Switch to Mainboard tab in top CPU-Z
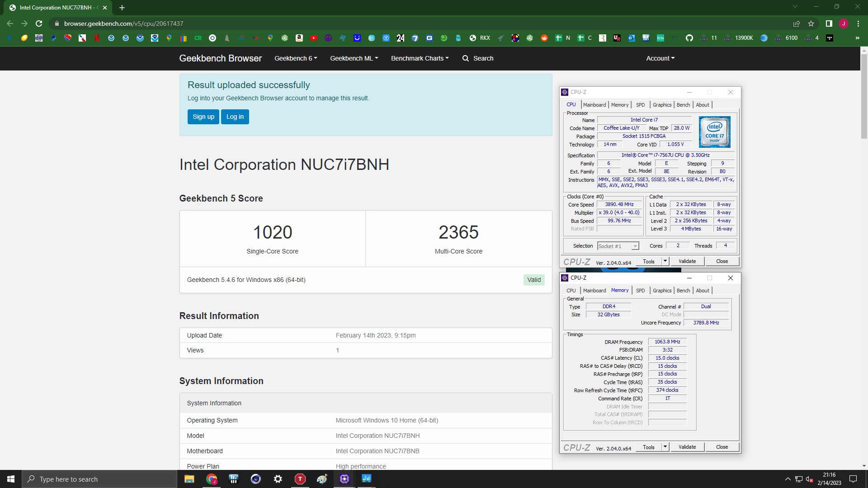The height and width of the screenshot is (488, 868). pos(594,105)
